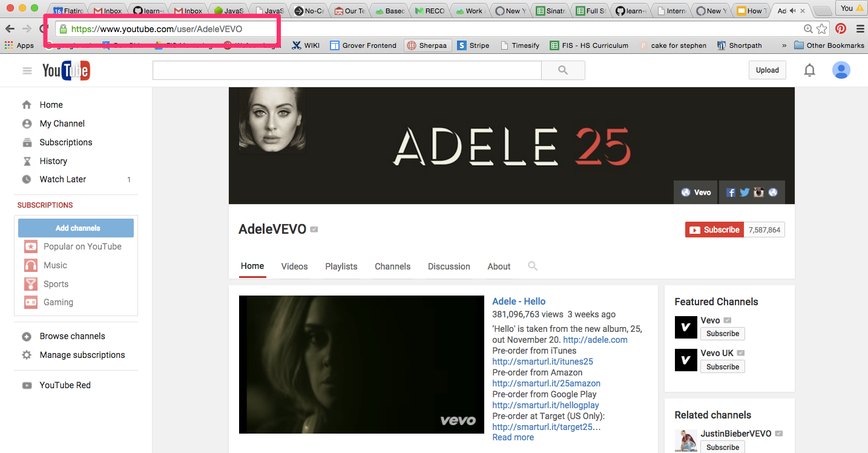Screen dimensions: 868x453
Task: Open AdeleVEVO's Facebook page from the banner
Action: [731, 192]
